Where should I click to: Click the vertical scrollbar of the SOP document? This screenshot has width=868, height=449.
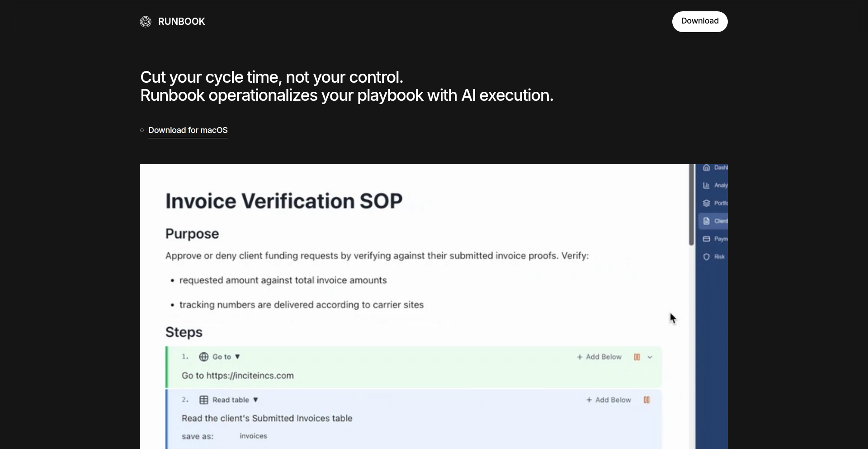click(x=691, y=208)
